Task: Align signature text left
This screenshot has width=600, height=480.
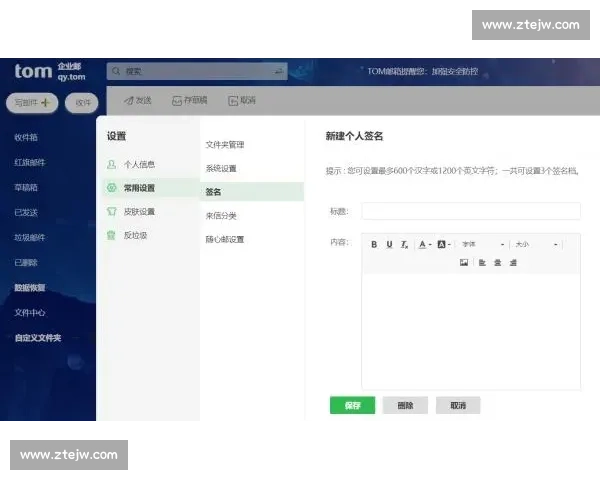Action: [x=482, y=263]
